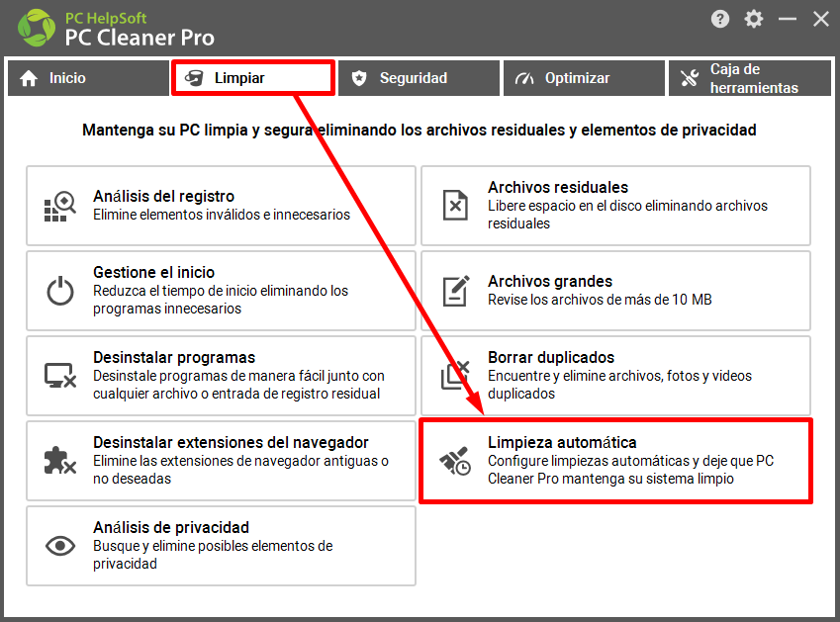840x622 pixels.
Task: Click the uninstall programs monitor icon
Action: click(x=60, y=375)
